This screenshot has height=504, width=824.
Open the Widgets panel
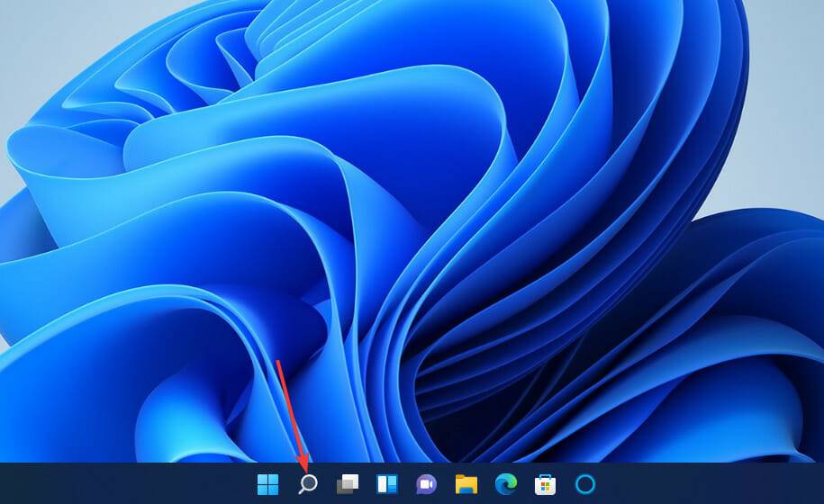386,484
